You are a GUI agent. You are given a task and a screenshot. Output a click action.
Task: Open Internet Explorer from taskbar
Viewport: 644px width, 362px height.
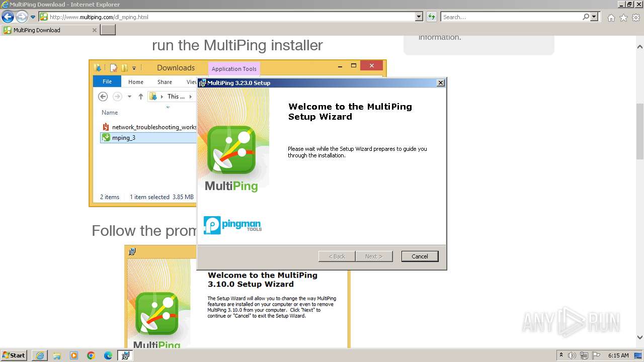pyautogui.click(x=40, y=355)
